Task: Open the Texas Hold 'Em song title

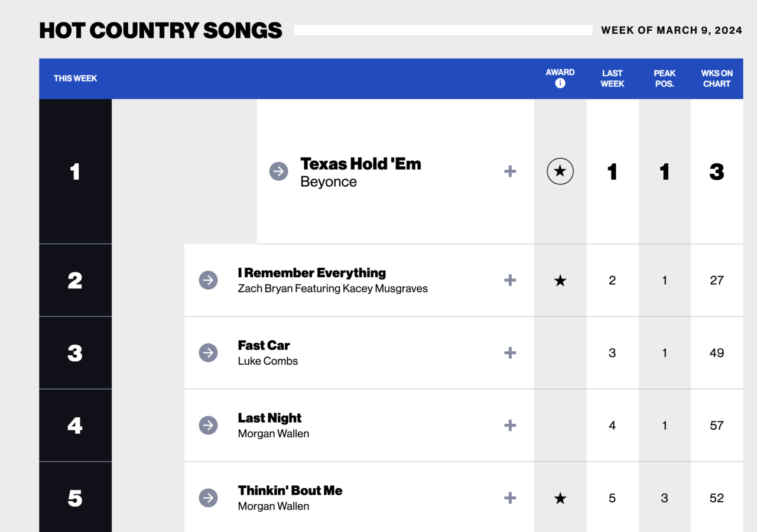Action: (x=360, y=164)
